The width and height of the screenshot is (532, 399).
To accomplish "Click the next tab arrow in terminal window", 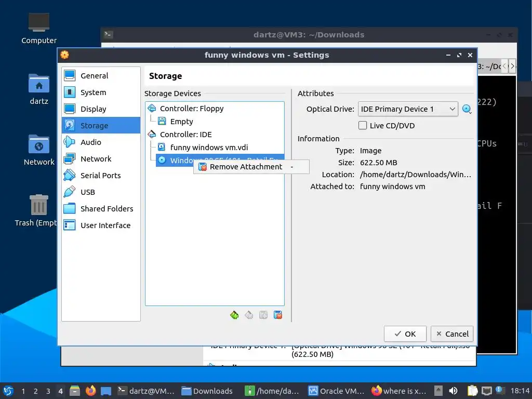I will click(x=512, y=66).
